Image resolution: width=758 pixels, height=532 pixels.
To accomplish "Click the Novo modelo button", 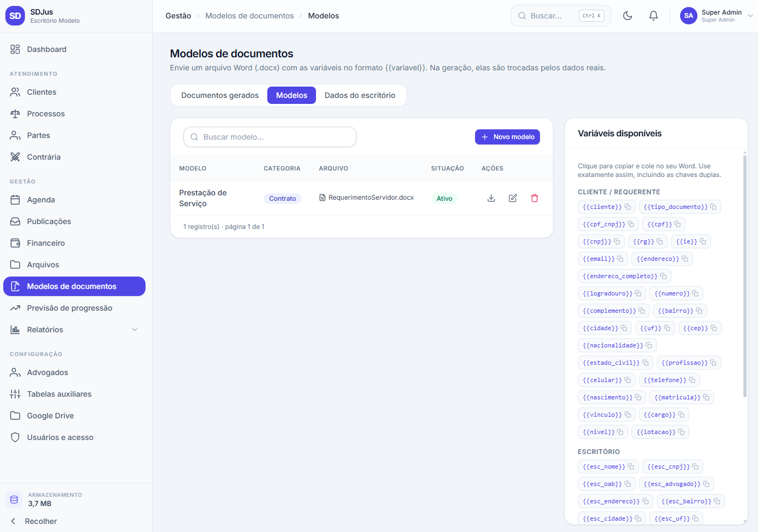I will (x=507, y=137).
